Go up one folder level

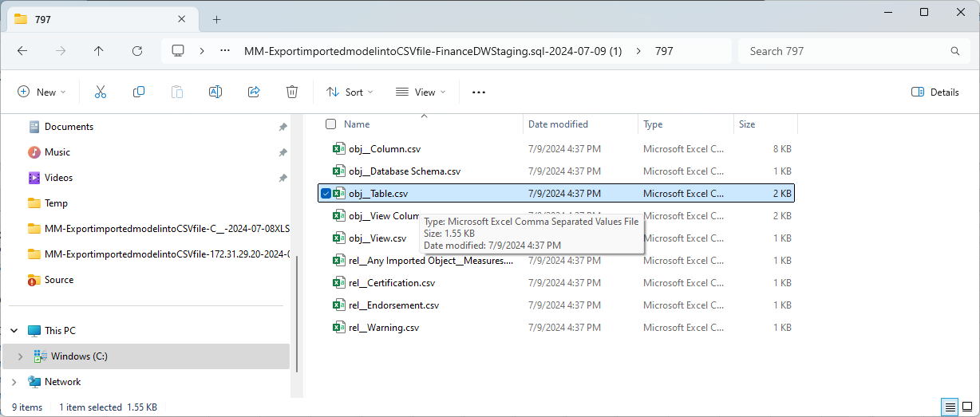[x=99, y=51]
